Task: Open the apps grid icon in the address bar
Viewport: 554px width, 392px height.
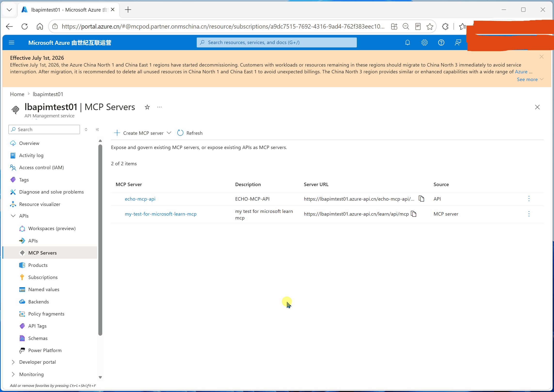Action: pyautogui.click(x=394, y=26)
